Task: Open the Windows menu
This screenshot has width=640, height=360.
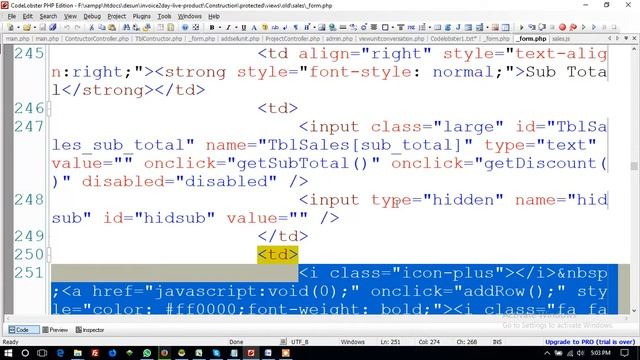Action: [x=189, y=16]
